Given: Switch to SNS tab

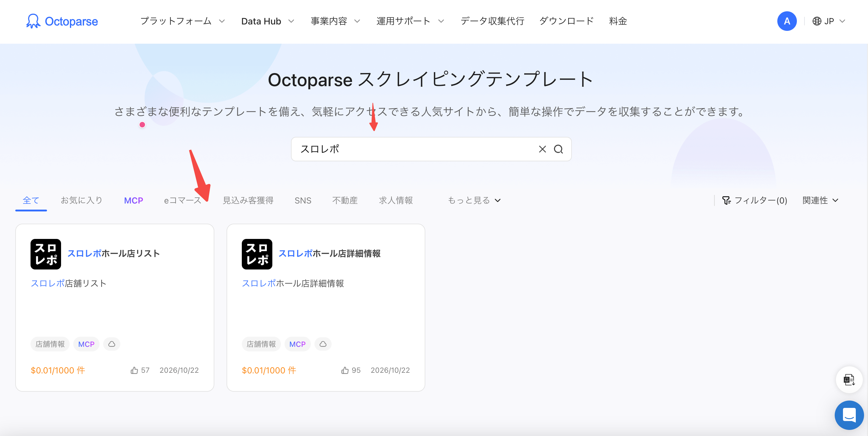Looking at the screenshot, I should 303,200.
